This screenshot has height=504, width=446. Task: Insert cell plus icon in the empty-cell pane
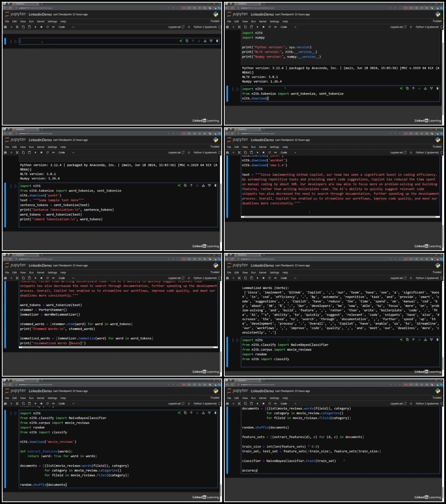pos(11,27)
